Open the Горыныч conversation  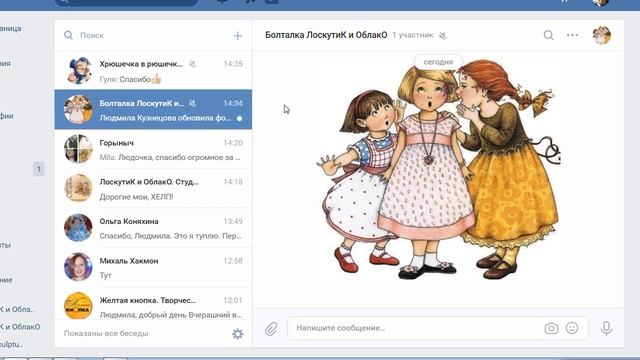click(x=153, y=149)
